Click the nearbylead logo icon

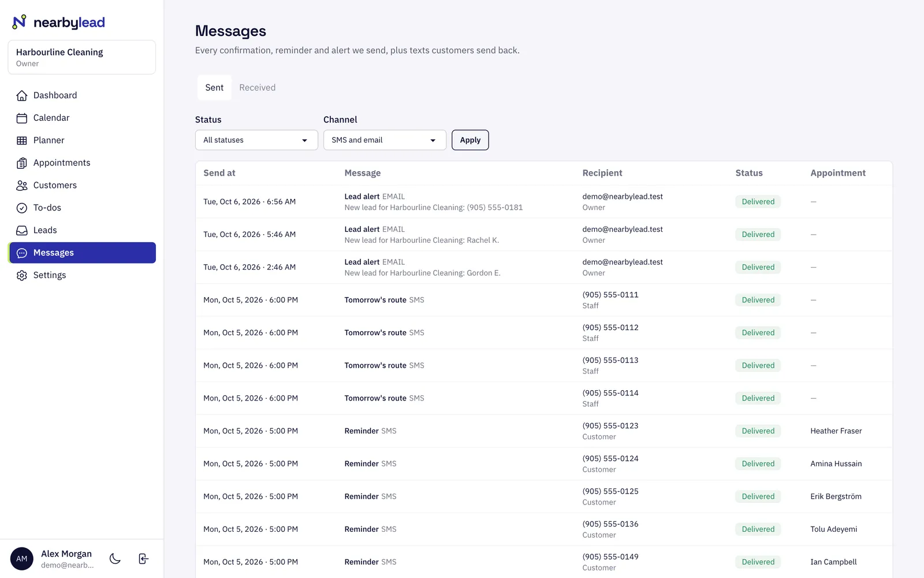click(x=20, y=22)
